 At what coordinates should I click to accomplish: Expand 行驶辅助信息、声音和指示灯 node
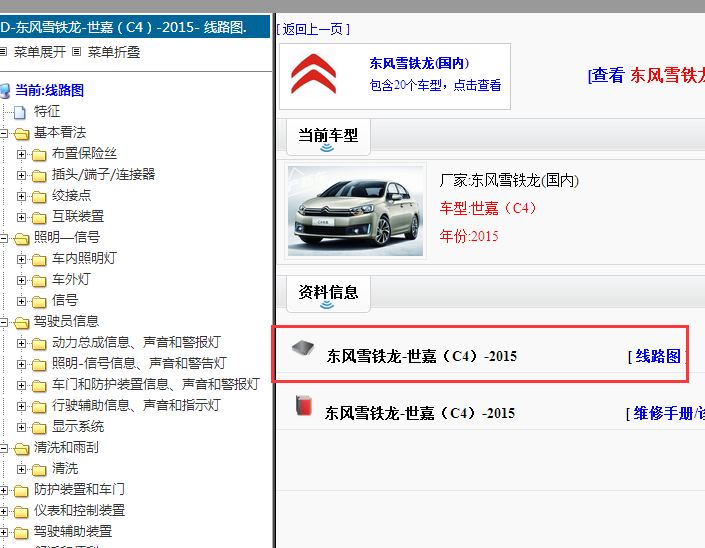pyautogui.click(x=21, y=406)
